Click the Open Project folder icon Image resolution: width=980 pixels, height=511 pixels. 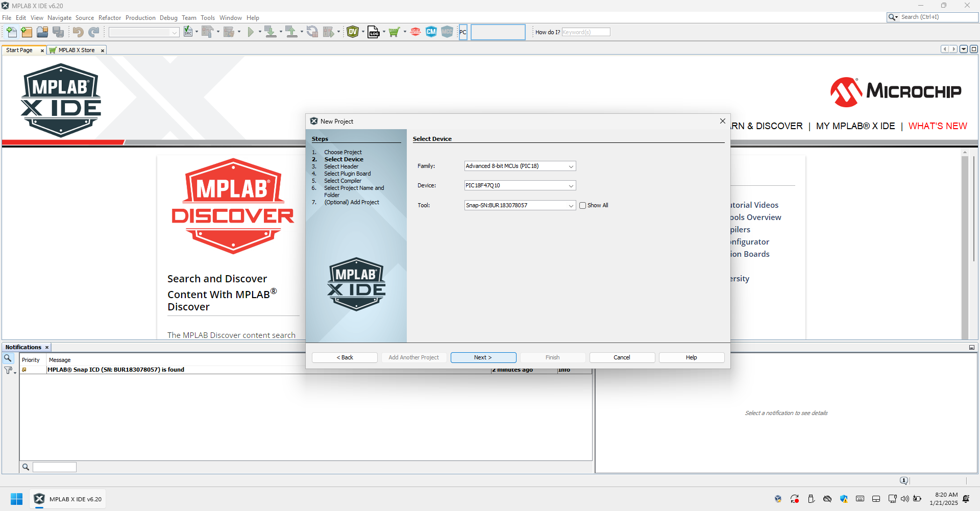pos(42,32)
